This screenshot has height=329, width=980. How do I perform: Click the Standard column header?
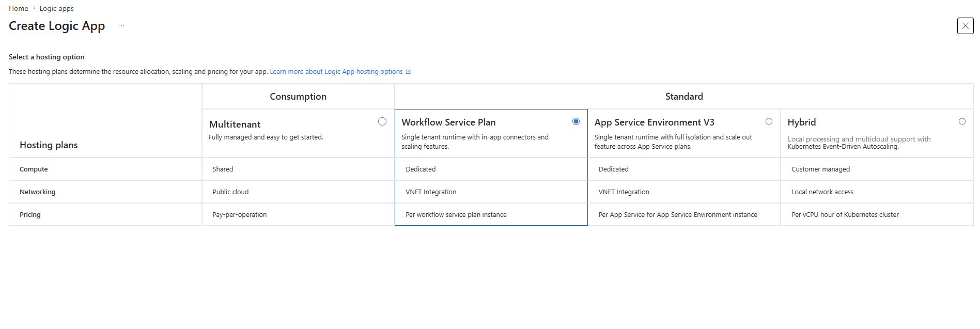(684, 97)
